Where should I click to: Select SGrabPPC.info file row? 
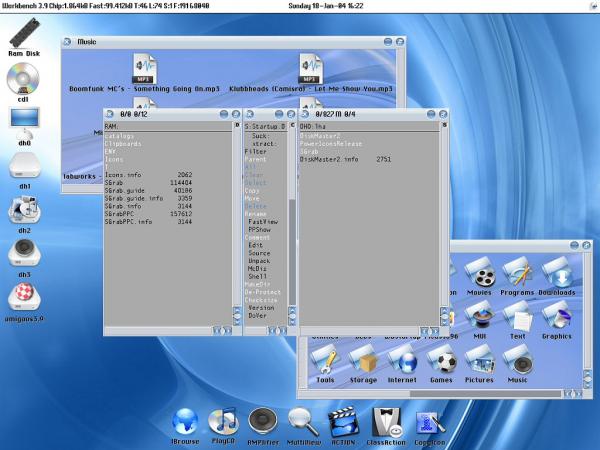tap(148, 222)
